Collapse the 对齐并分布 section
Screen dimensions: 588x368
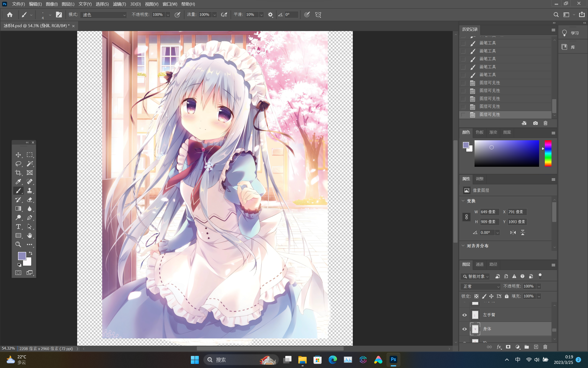(463, 246)
